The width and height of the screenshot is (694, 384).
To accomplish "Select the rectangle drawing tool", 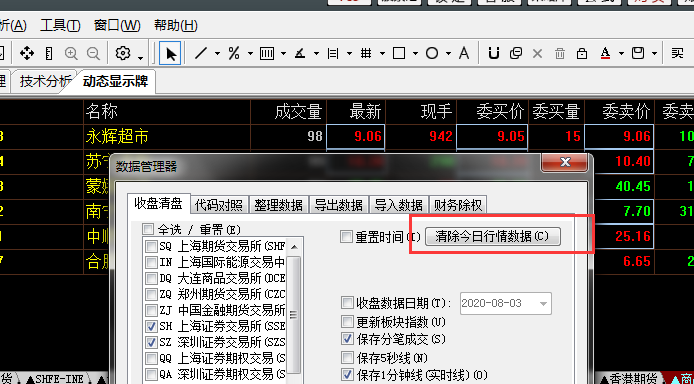I will click(399, 54).
